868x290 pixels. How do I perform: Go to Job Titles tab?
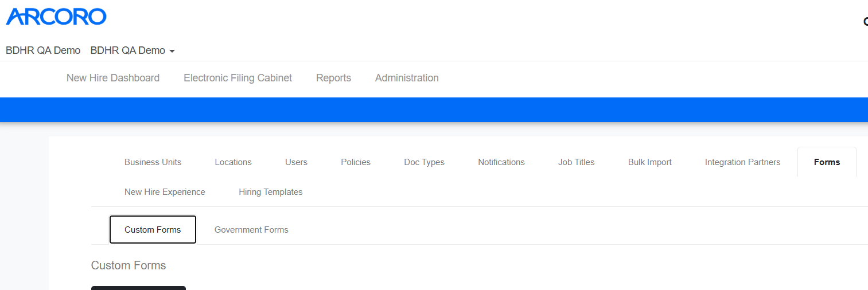576,162
